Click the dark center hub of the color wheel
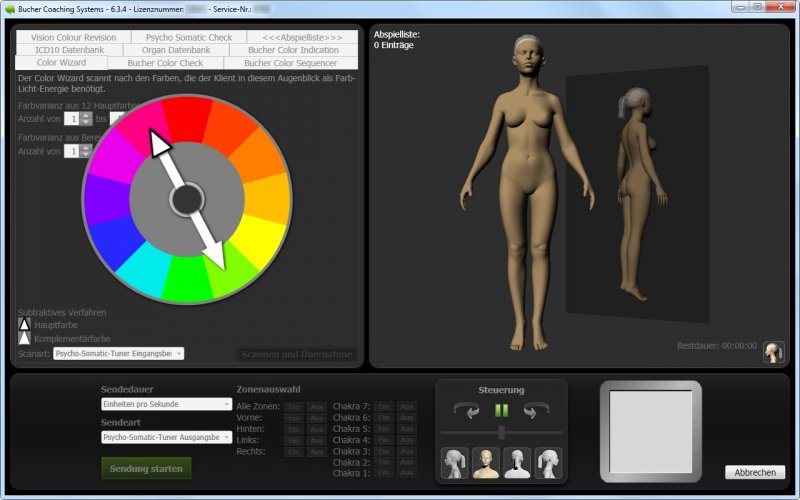Image resolution: width=800 pixels, height=500 pixels. pos(187,199)
